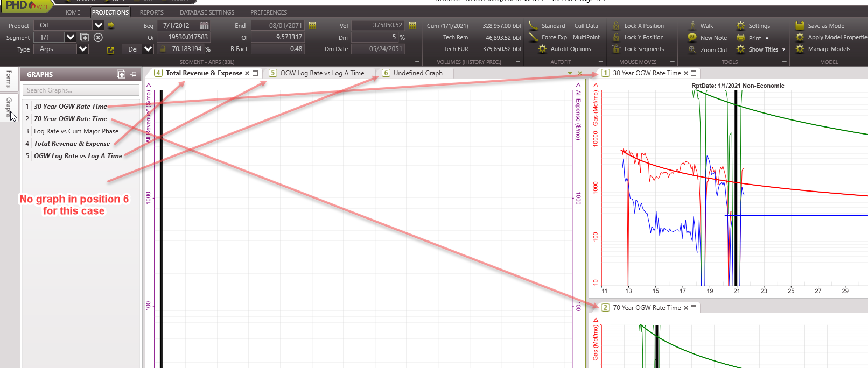Click the End label link

point(240,26)
